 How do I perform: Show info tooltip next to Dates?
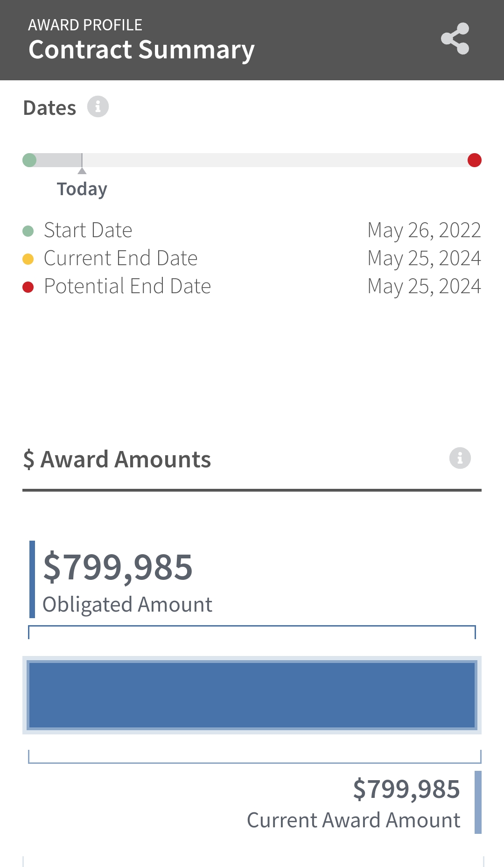click(x=98, y=107)
